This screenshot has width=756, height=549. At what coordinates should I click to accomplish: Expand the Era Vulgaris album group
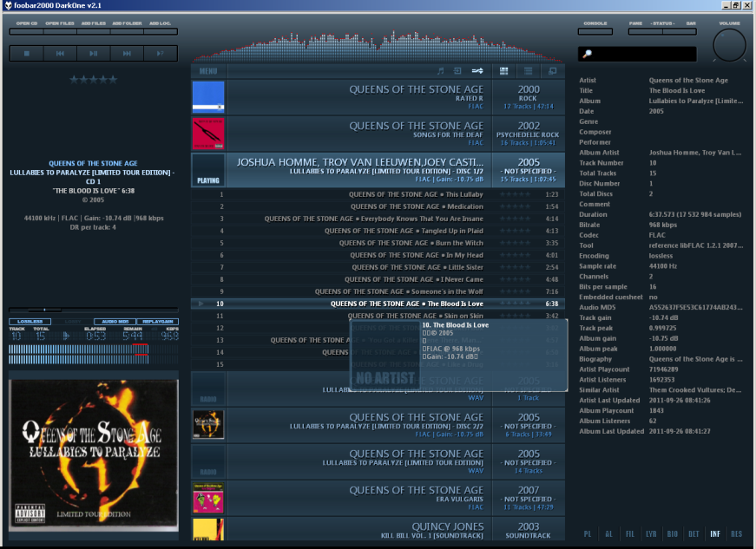[x=378, y=498]
